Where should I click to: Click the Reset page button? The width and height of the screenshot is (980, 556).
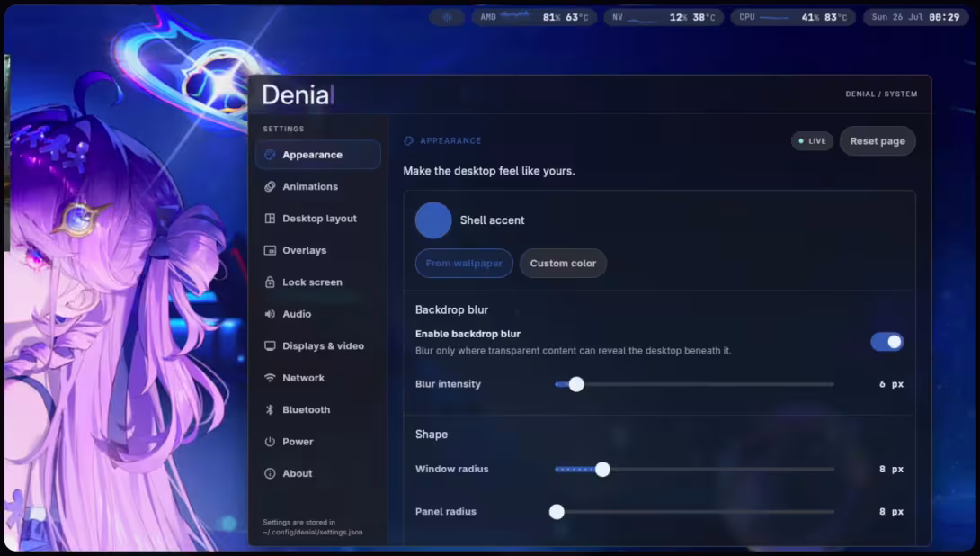coord(878,140)
